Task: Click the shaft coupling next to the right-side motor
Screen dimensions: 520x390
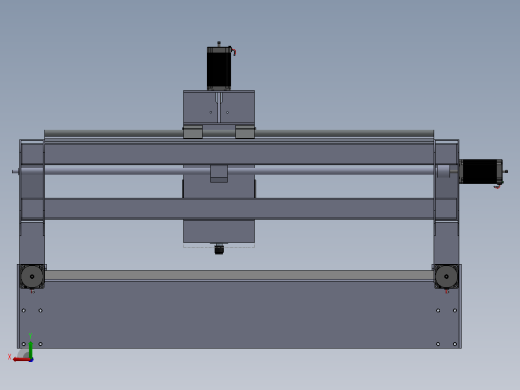Action: [443, 171]
